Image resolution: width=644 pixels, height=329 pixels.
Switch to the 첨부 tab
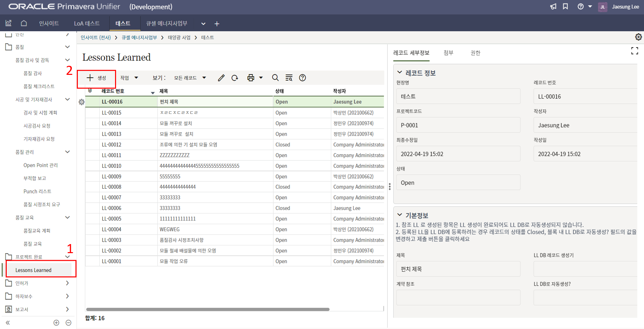point(448,53)
